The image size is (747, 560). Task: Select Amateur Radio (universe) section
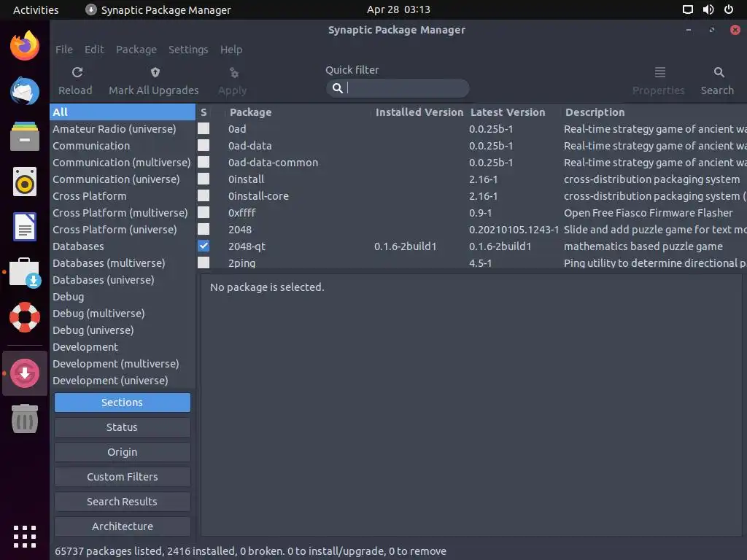pos(123,128)
